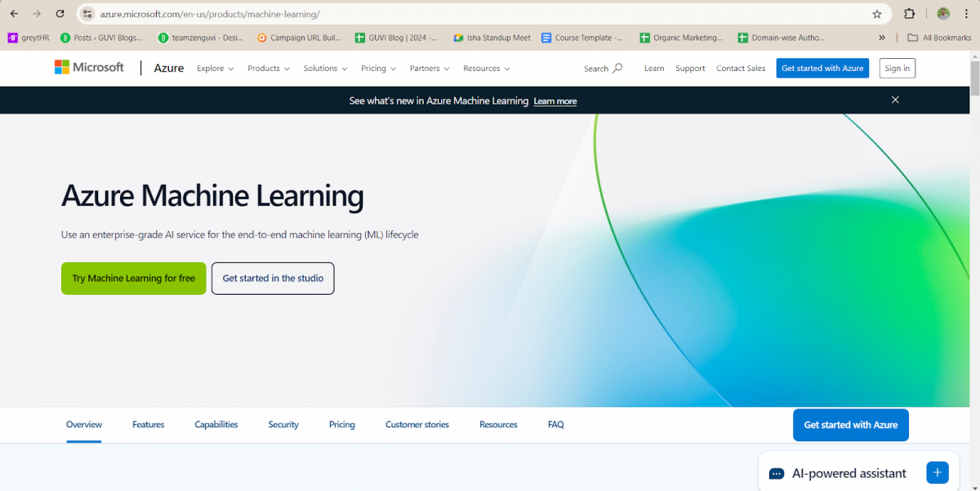980x491 pixels.
Task: Open the Isha Standup Meet bookmark
Action: coord(492,38)
